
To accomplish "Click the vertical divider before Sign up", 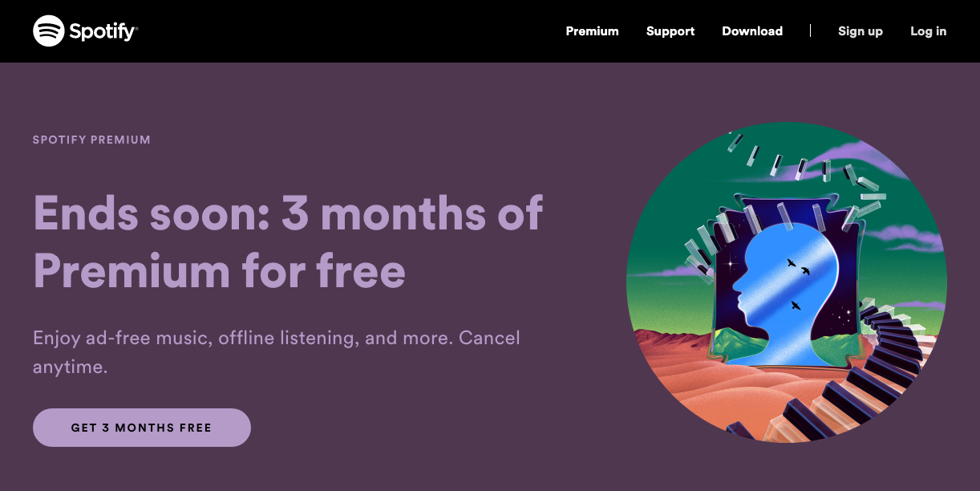I will [x=810, y=31].
